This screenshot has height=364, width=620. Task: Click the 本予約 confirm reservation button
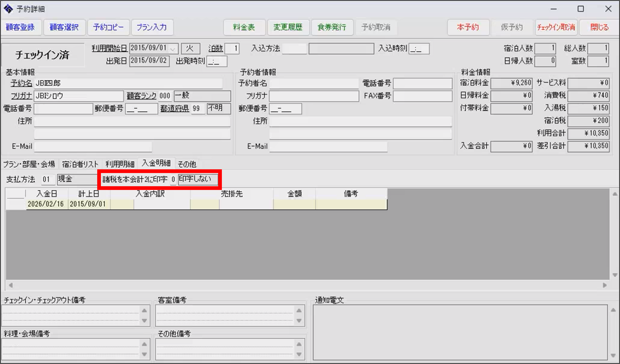pyautogui.click(x=468, y=27)
